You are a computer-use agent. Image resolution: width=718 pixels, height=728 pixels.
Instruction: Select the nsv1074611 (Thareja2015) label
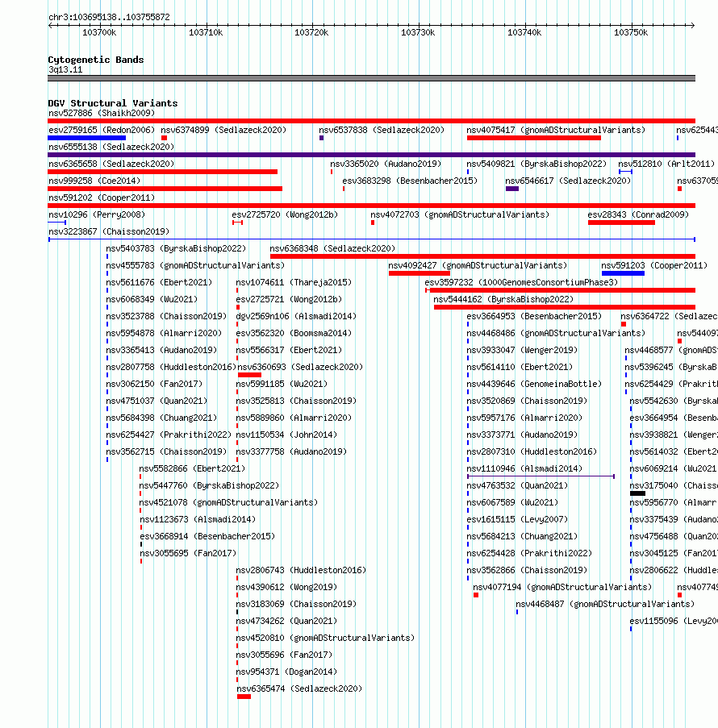pyautogui.click(x=294, y=282)
